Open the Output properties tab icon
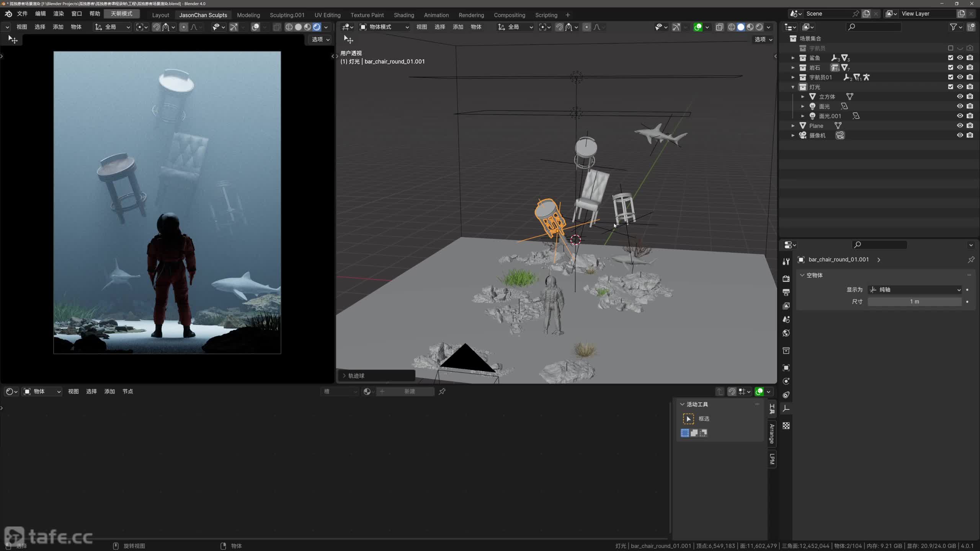The height and width of the screenshot is (551, 980). pyautogui.click(x=786, y=292)
